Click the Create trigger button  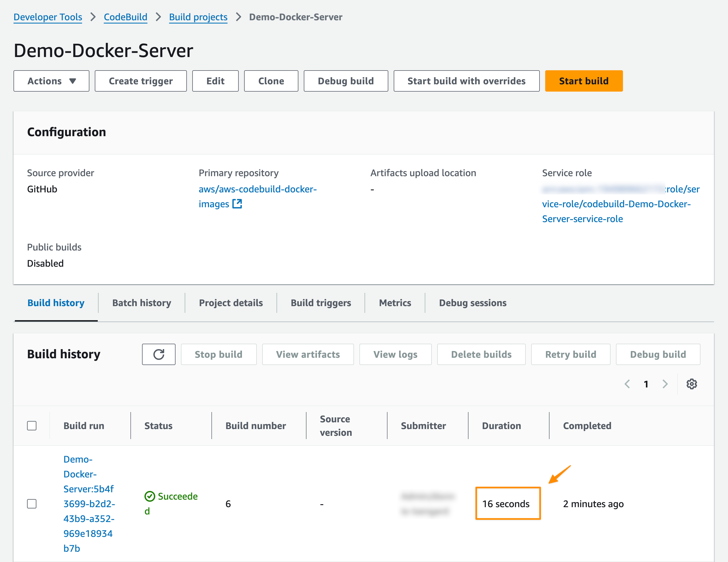(141, 81)
